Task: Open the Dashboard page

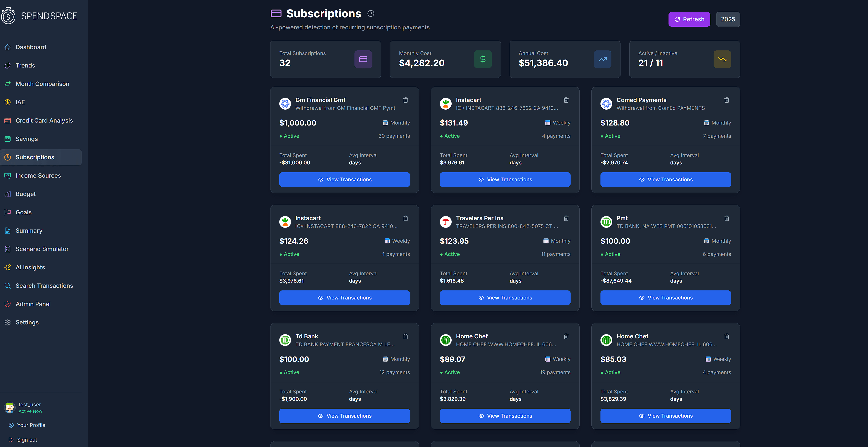Action: [41, 47]
